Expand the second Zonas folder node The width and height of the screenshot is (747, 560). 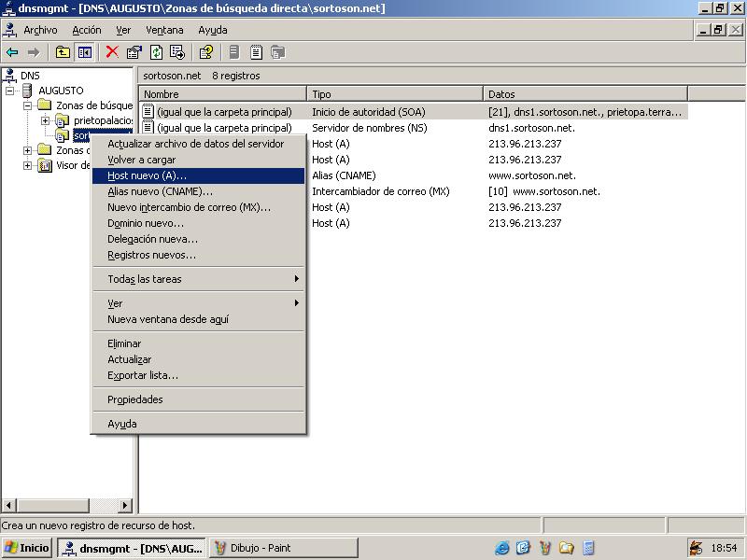[x=28, y=150]
